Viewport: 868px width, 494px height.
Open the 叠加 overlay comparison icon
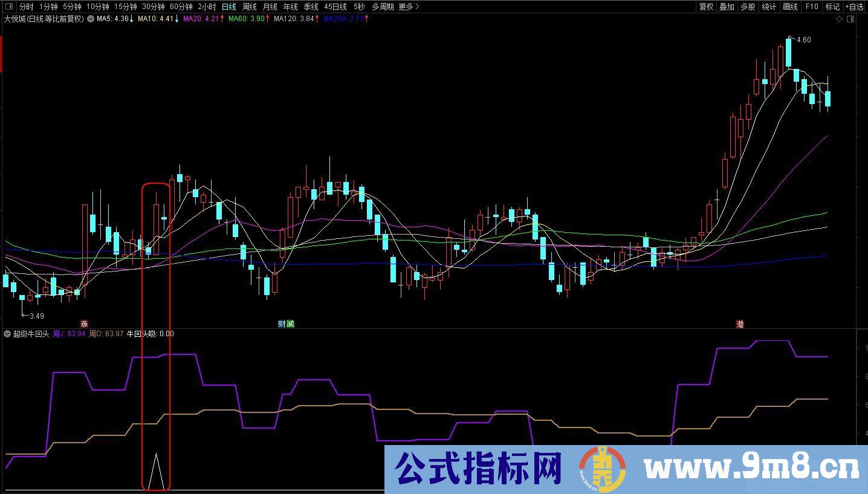pos(726,7)
